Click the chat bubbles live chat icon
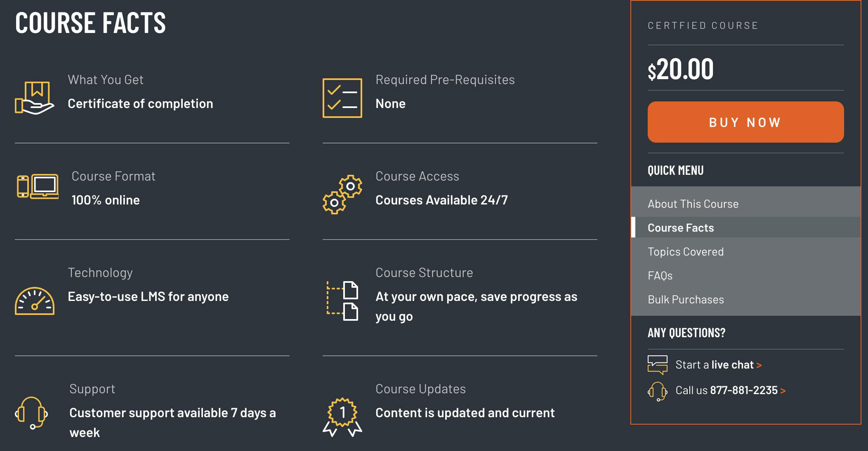 pos(657,365)
